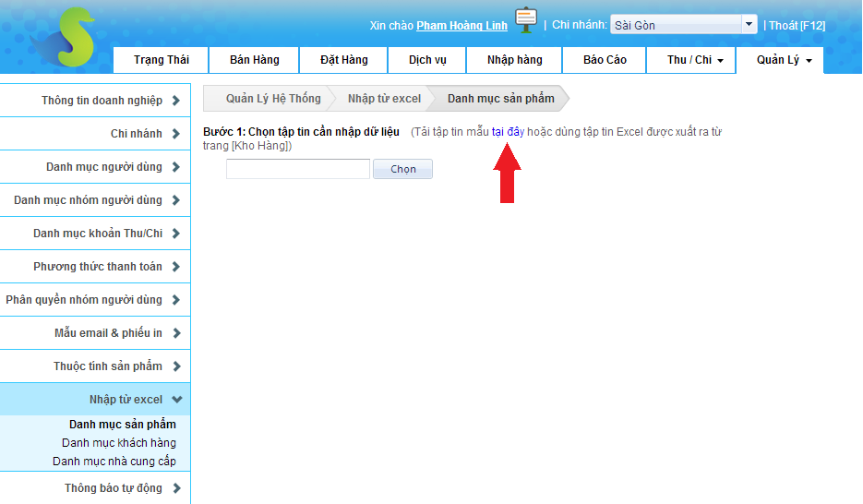Viewport: 863px width, 504px height.
Task: Log out using Thoát [F12]
Action: (x=797, y=26)
